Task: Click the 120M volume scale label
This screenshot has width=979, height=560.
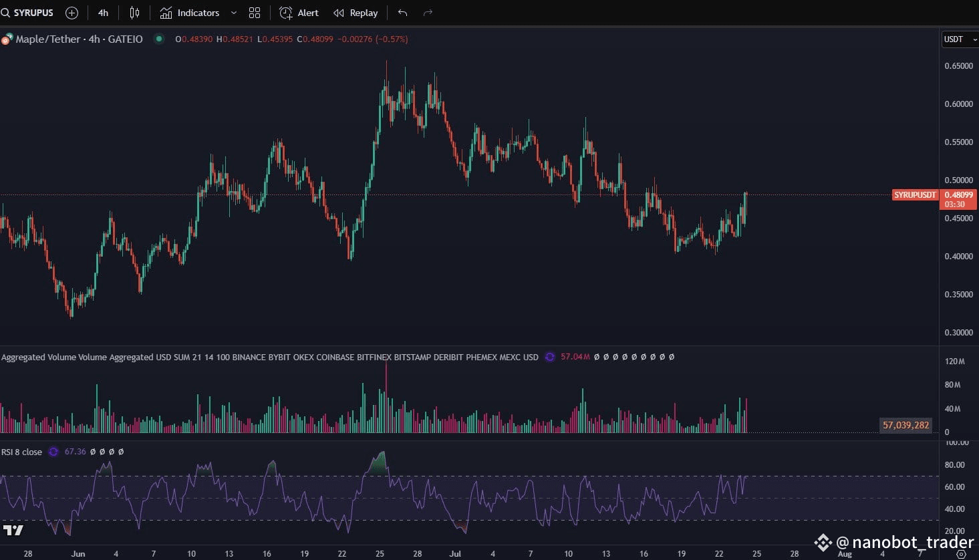Action: (x=955, y=362)
